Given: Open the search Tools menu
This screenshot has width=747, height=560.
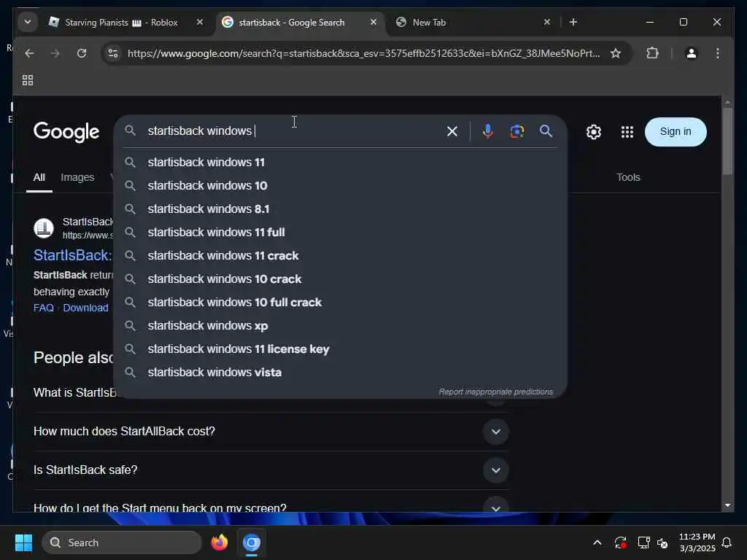Looking at the screenshot, I should (x=628, y=177).
